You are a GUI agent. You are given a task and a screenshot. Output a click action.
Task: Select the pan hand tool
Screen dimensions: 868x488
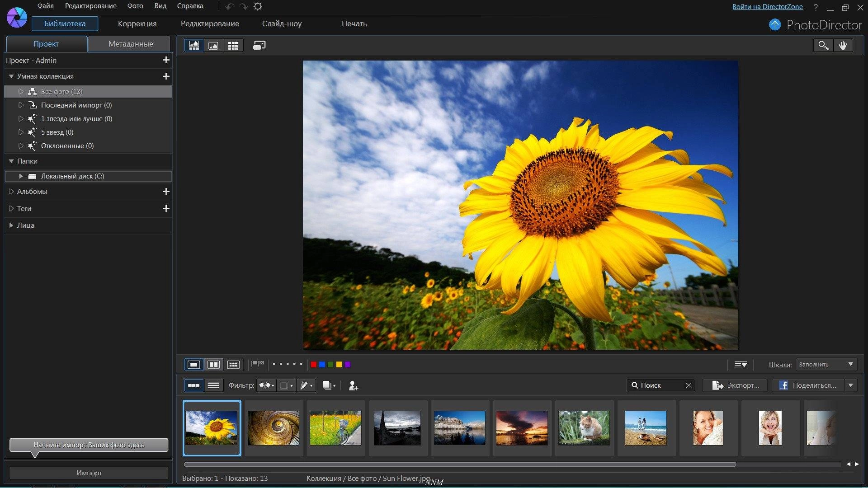coord(843,45)
